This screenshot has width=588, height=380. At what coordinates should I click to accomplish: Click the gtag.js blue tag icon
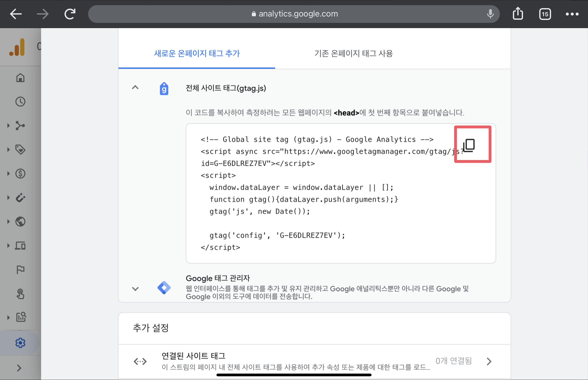[x=164, y=88]
